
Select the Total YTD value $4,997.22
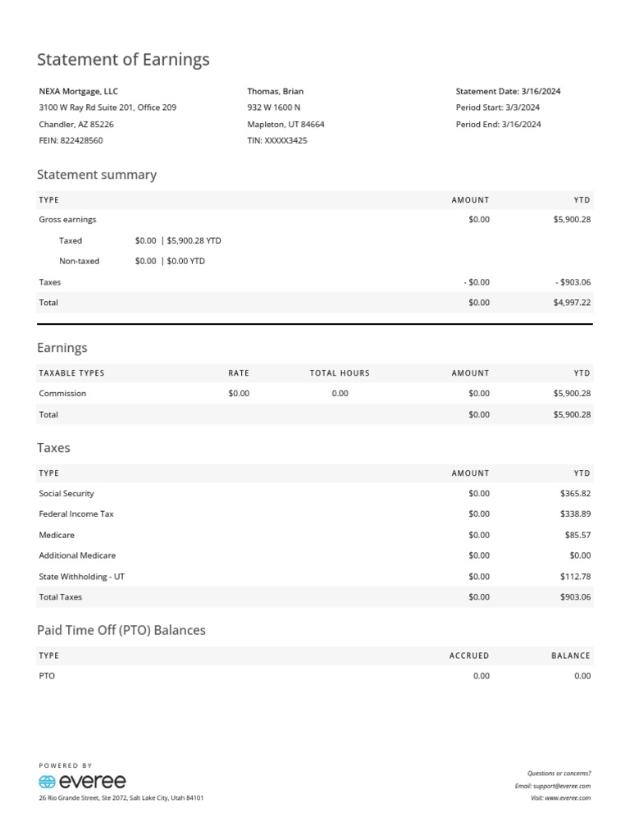click(x=572, y=302)
